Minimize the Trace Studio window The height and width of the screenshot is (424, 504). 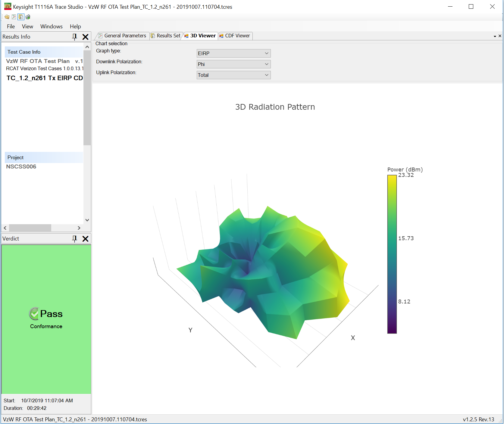click(450, 7)
